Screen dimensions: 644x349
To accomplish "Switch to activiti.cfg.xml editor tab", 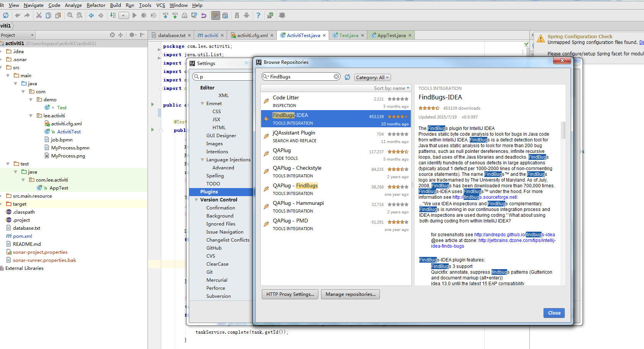I will [x=252, y=35].
